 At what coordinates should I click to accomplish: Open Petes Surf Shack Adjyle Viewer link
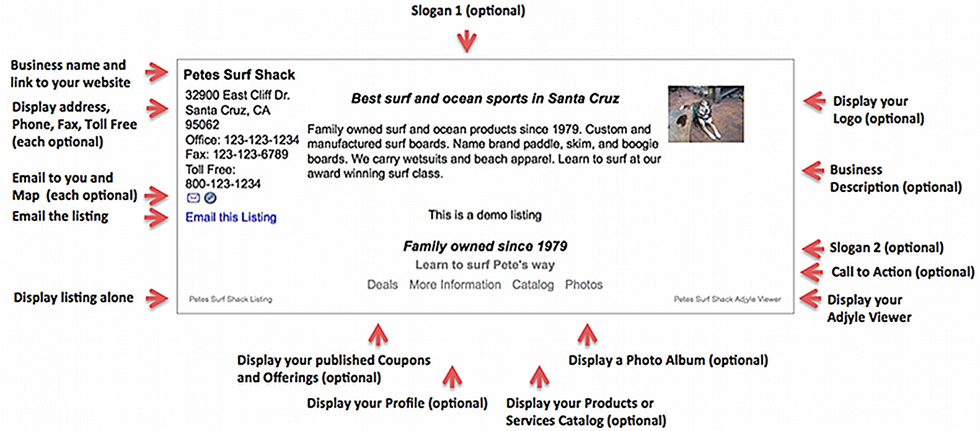(728, 299)
